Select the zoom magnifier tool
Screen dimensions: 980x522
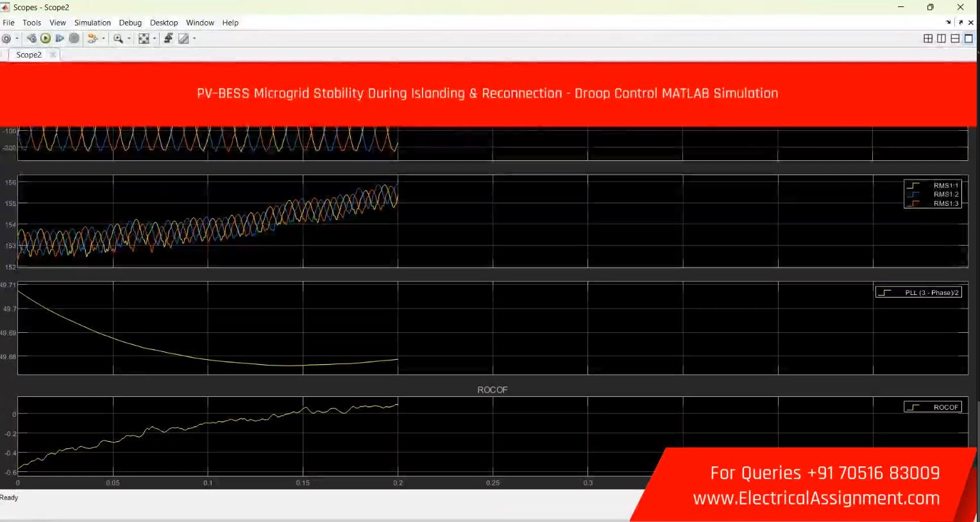[x=118, y=38]
